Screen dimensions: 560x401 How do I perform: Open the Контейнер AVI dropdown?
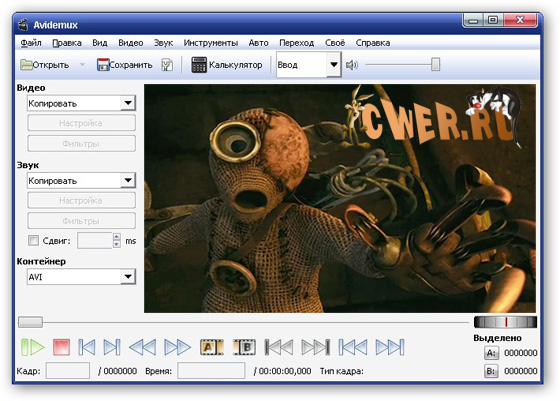point(81,277)
